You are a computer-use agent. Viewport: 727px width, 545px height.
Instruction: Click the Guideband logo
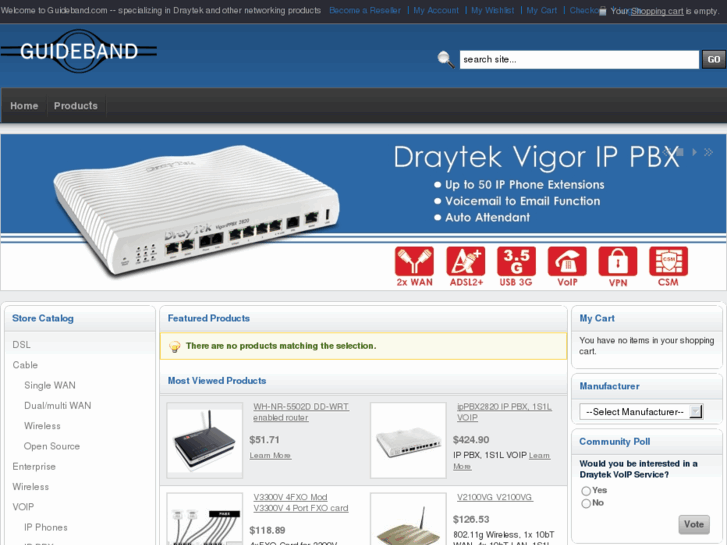point(78,51)
